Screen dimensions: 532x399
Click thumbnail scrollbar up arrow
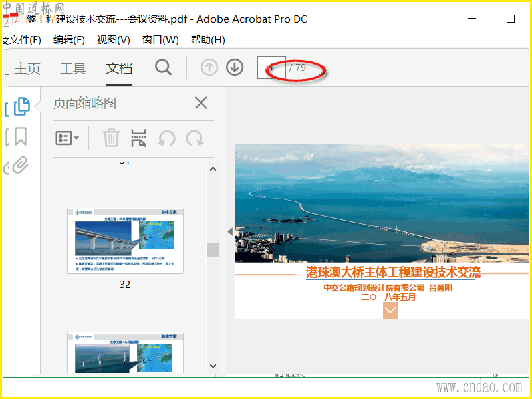213,169
